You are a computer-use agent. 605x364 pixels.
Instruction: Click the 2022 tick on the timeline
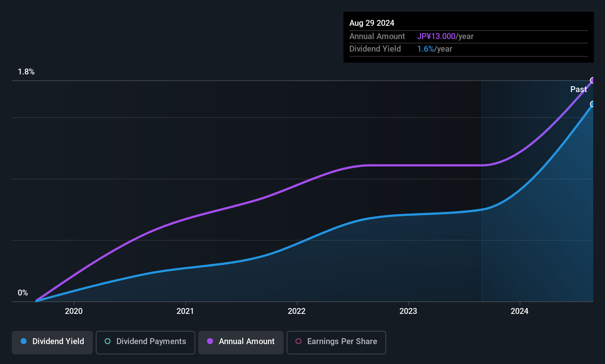click(297, 311)
